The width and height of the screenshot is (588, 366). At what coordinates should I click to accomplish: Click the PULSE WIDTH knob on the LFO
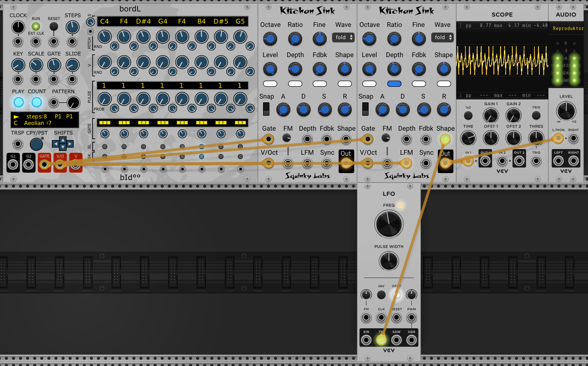[x=389, y=260]
